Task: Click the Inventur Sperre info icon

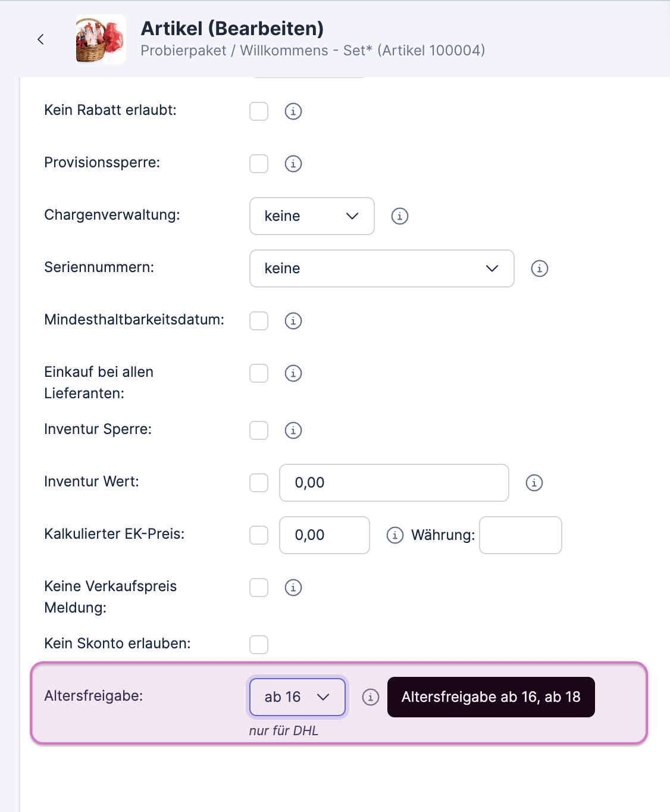Action: tap(293, 430)
